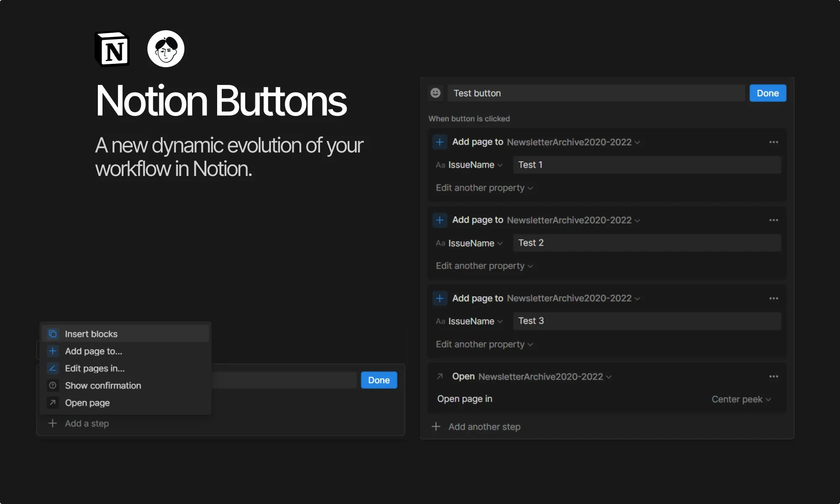Viewport: 840px width, 504px height.
Task: Select Edit pages in... menu option
Action: click(x=94, y=368)
